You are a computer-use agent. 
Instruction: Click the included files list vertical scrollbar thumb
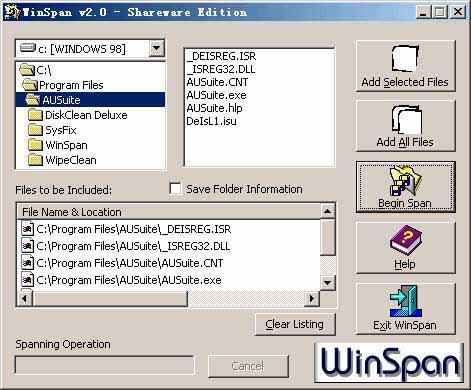[x=327, y=237]
